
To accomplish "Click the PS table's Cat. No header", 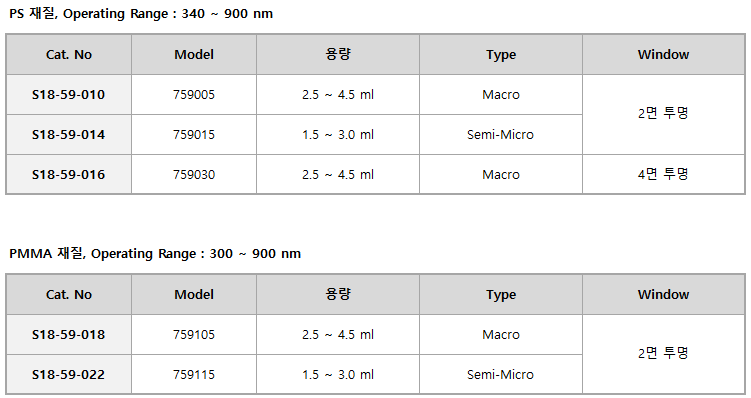I will (68, 54).
